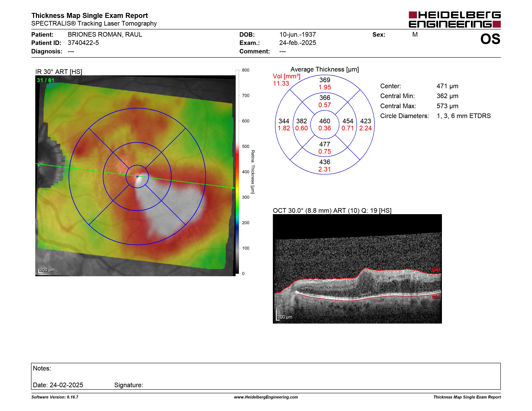
Task: Click the exam date '24-feb.-2025'
Action: pyautogui.click(x=297, y=43)
